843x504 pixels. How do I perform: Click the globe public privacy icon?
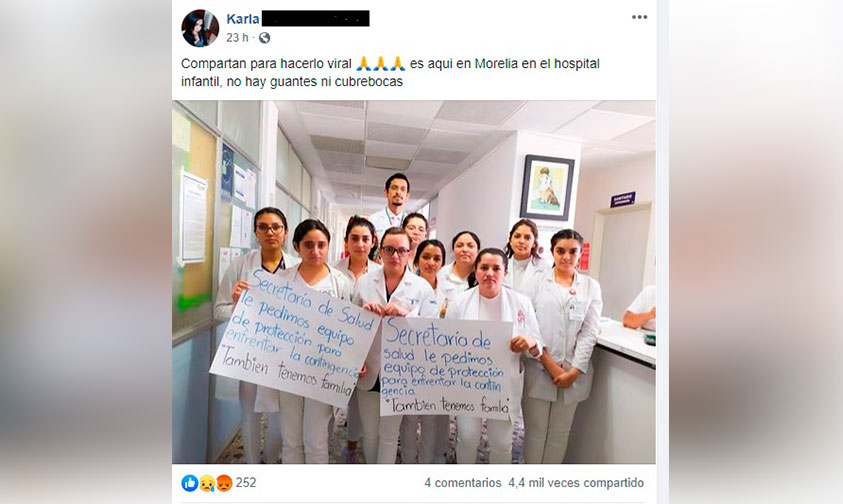click(x=264, y=38)
